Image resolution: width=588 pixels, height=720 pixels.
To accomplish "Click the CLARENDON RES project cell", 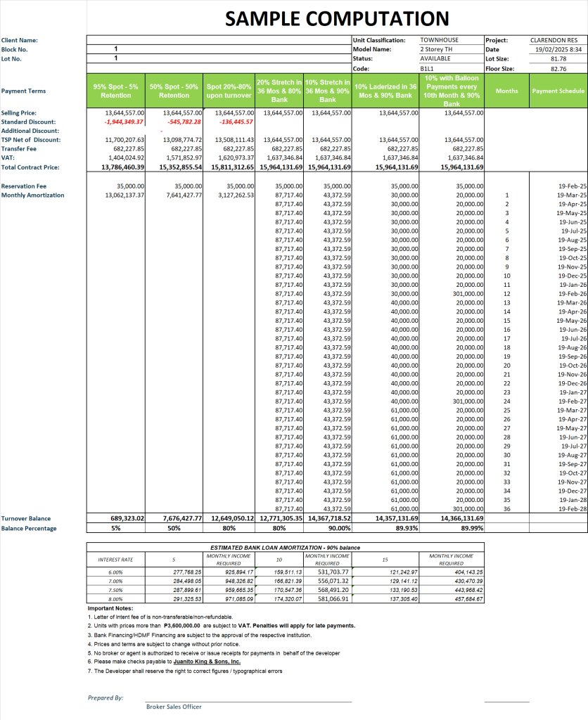I will coord(556,40).
